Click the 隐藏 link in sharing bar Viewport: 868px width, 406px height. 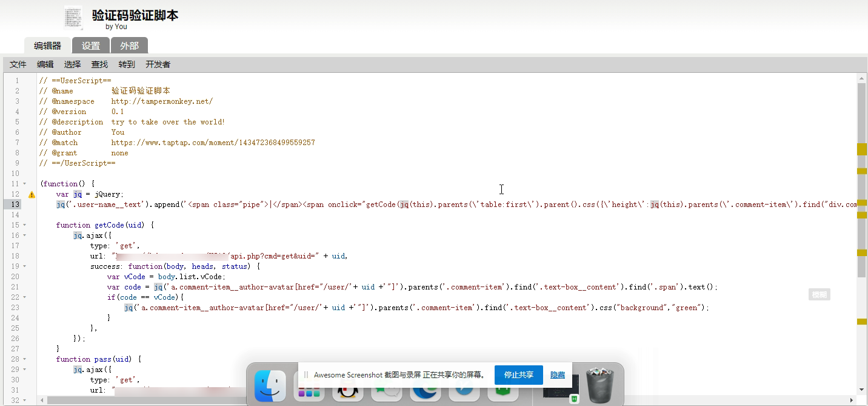(x=558, y=375)
